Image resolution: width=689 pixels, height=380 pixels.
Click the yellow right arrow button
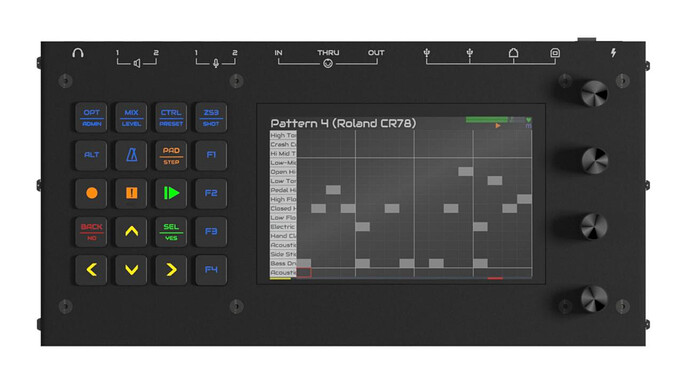tap(171, 270)
